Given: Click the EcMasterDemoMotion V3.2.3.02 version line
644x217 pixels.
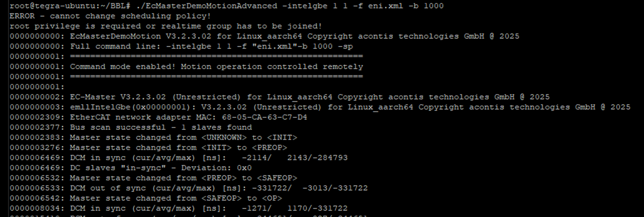Looking at the screenshot, I should (x=264, y=36).
